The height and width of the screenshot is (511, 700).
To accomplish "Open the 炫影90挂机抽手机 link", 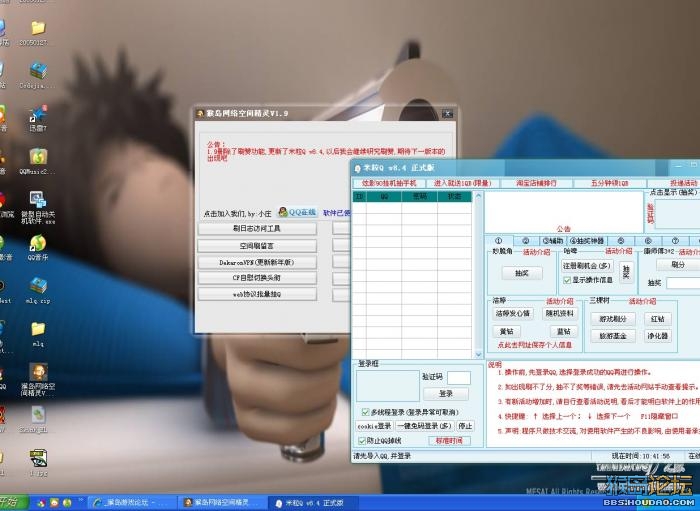I will pyautogui.click(x=389, y=183).
